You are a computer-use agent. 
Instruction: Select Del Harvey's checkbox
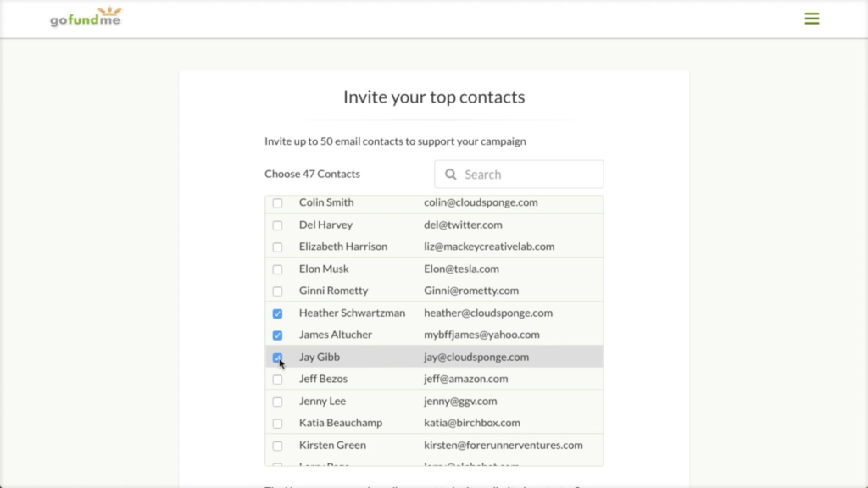(x=277, y=225)
